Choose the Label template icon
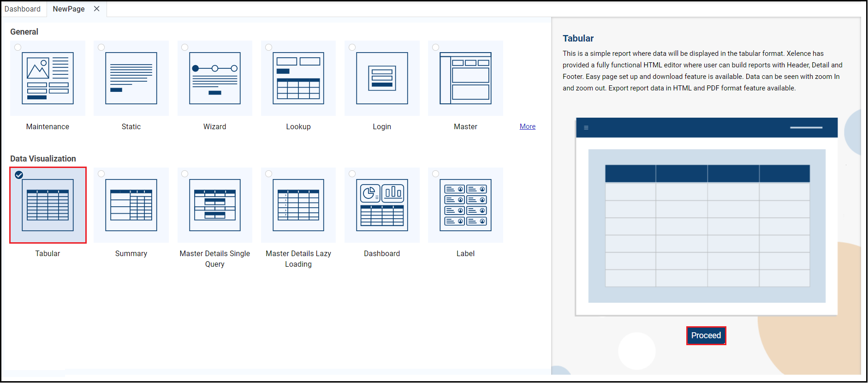The height and width of the screenshot is (383, 868). click(x=465, y=205)
